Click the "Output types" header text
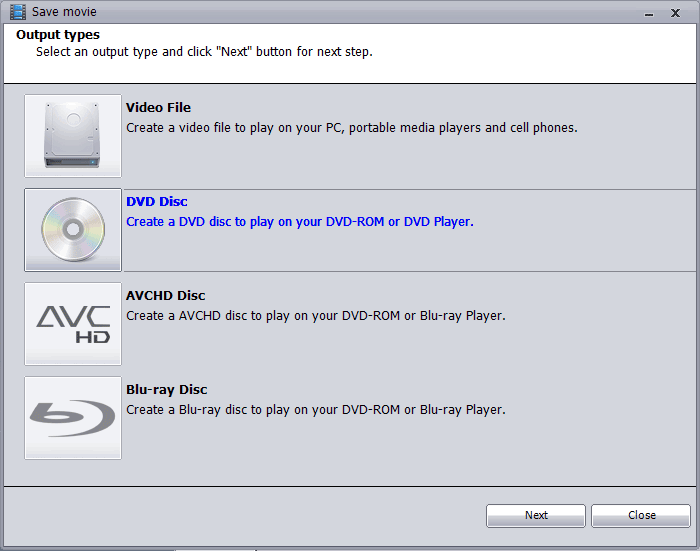The image size is (700, 551). 58,35
